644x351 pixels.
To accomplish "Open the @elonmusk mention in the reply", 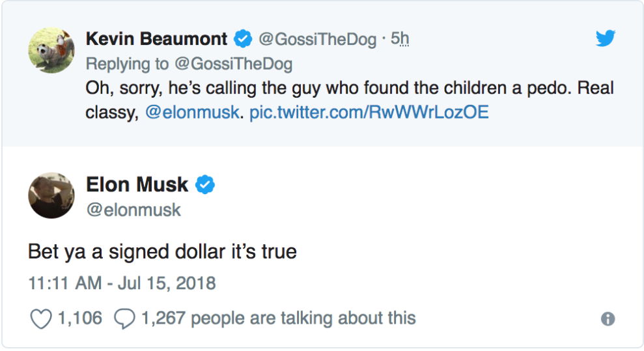I will [193, 112].
